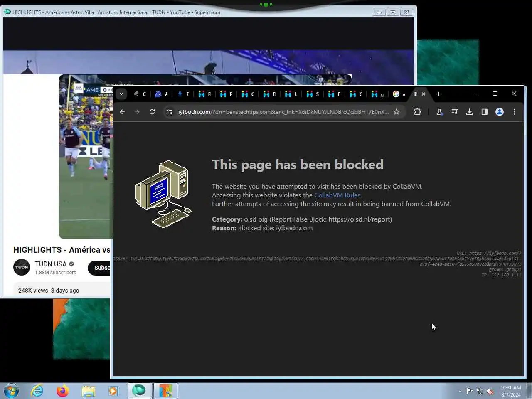The image size is (532, 399).
Task: Open TUDN USA channel avatar in Supermium
Action: click(x=22, y=267)
